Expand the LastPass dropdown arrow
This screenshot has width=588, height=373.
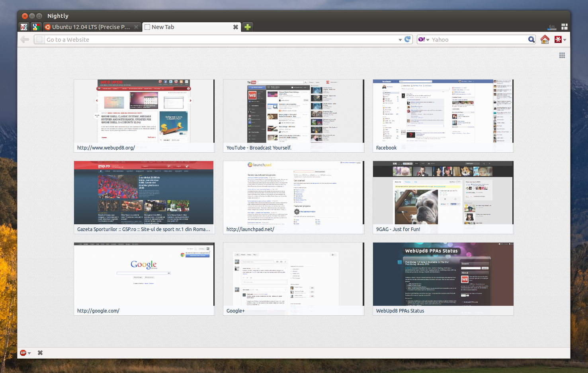564,39
